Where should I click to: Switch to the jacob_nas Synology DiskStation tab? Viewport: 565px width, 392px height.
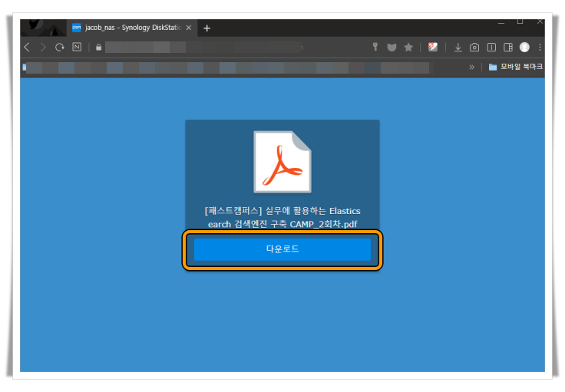tap(132, 28)
